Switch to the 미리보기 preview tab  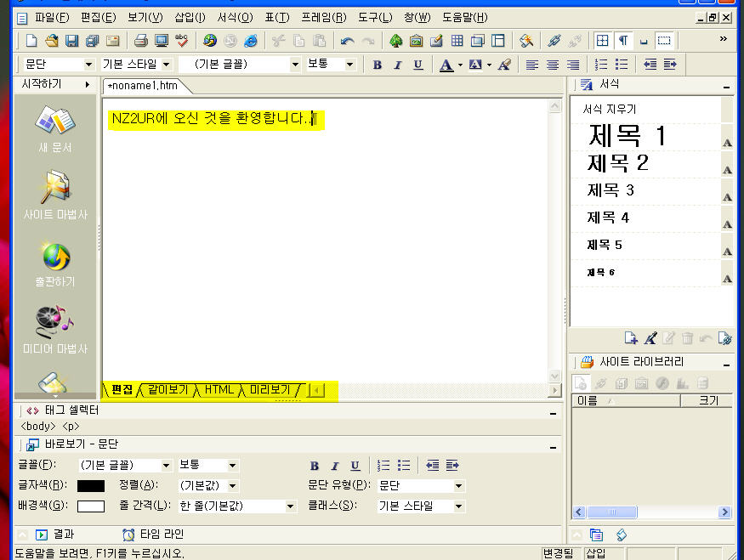click(270, 390)
